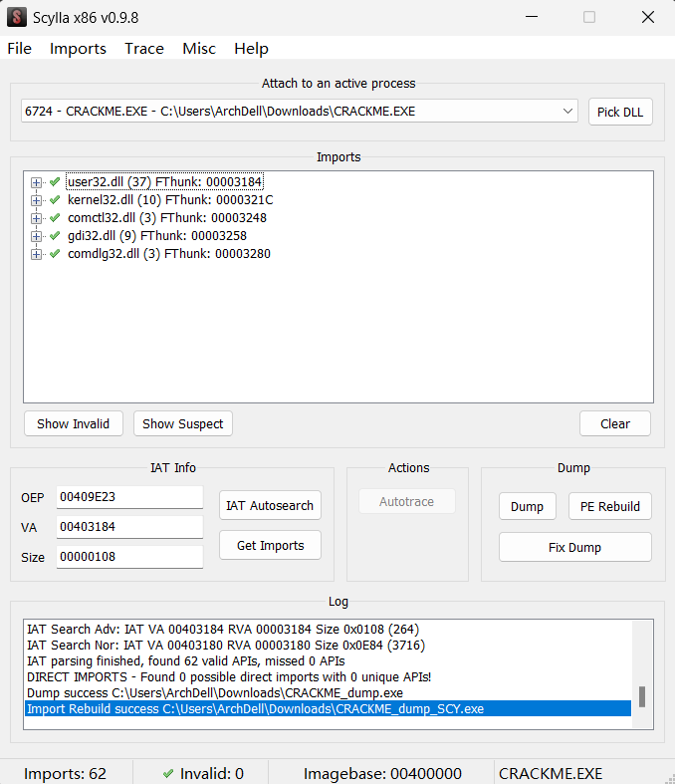Open the Imports menu

(78, 49)
